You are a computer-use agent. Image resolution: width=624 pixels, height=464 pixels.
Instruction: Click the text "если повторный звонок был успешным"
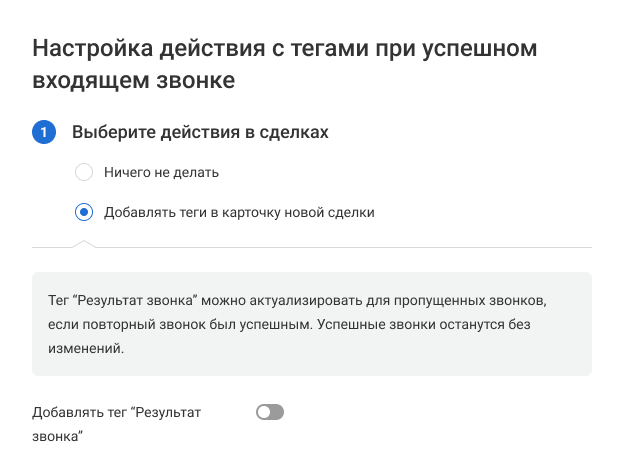(165, 325)
